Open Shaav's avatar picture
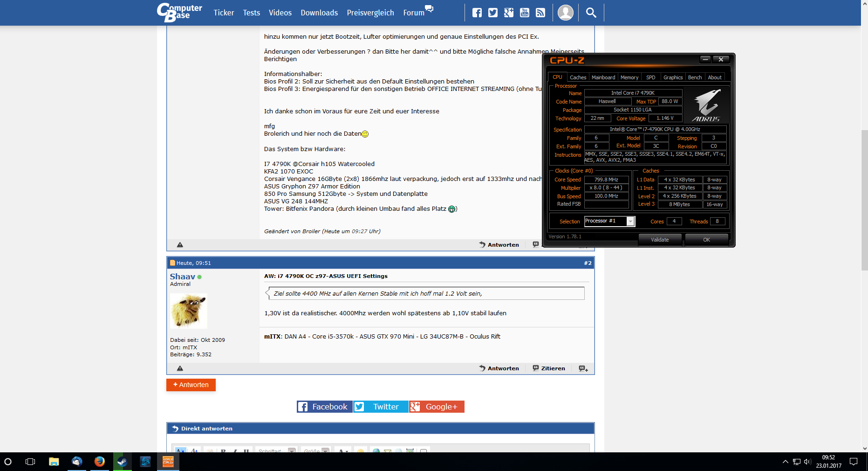This screenshot has width=868, height=471. [x=189, y=311]
